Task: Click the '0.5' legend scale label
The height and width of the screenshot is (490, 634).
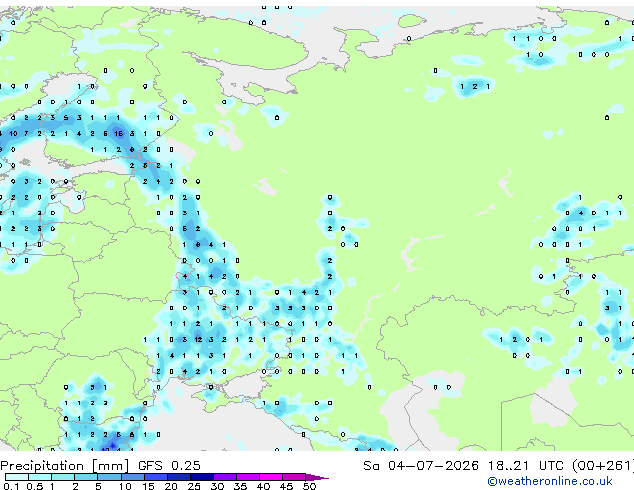Action: point(35,486)
